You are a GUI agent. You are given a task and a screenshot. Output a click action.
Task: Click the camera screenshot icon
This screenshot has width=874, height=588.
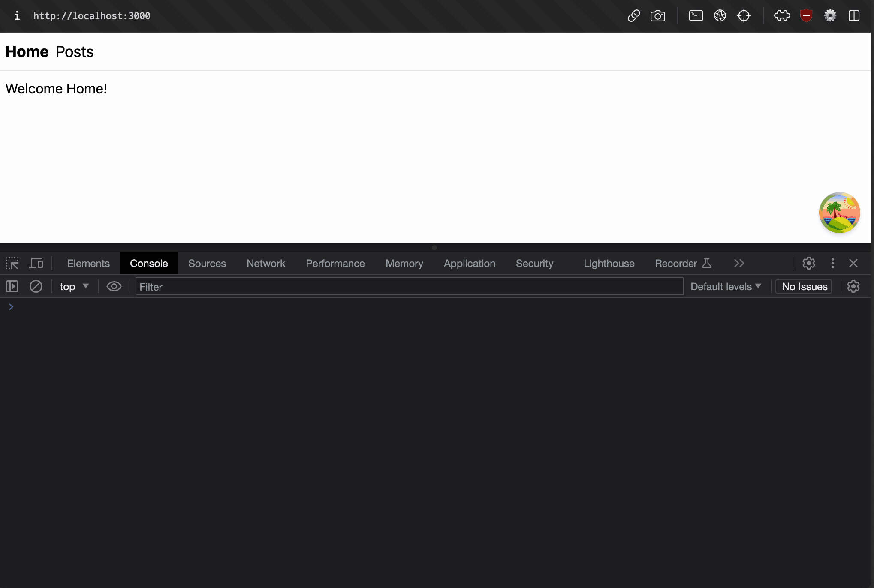[x=657, y=16]
